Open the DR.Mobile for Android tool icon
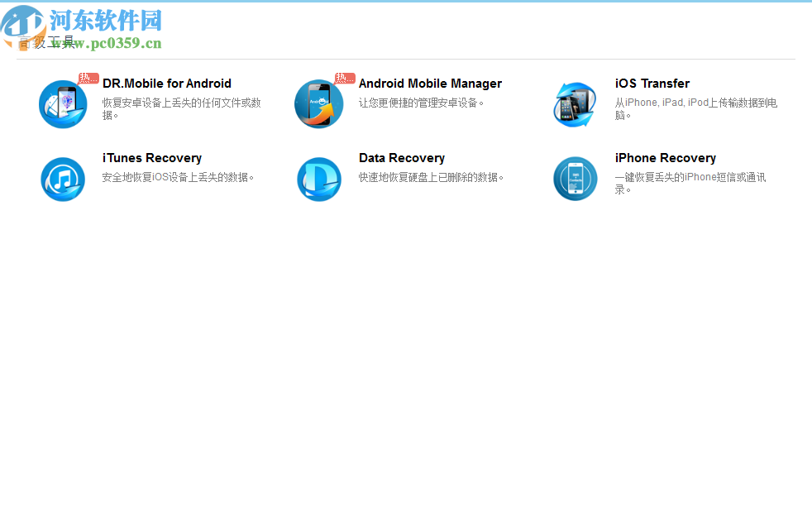The width and height of the screenshot is (812, 522). (63, 103)
